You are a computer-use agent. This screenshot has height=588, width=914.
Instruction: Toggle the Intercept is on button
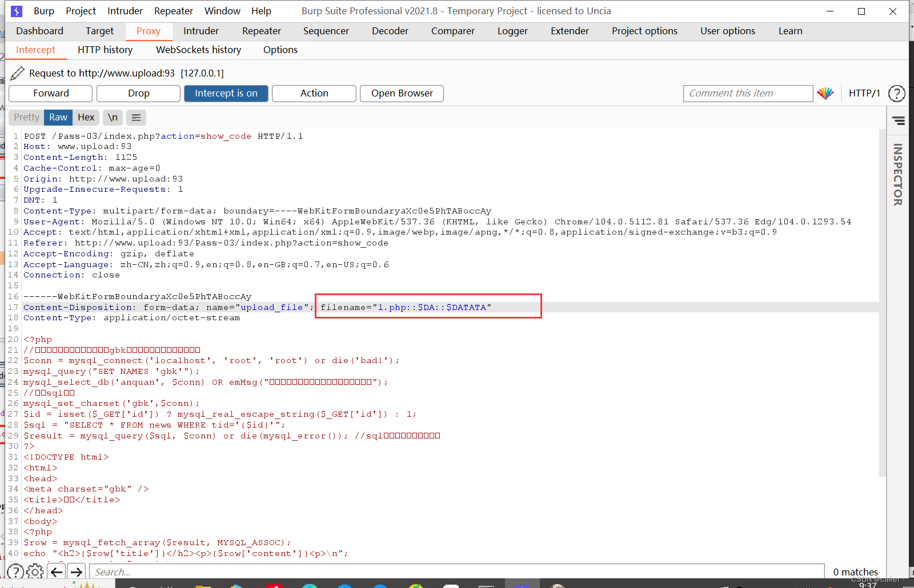pyautogui.click(x=226, y=93)
